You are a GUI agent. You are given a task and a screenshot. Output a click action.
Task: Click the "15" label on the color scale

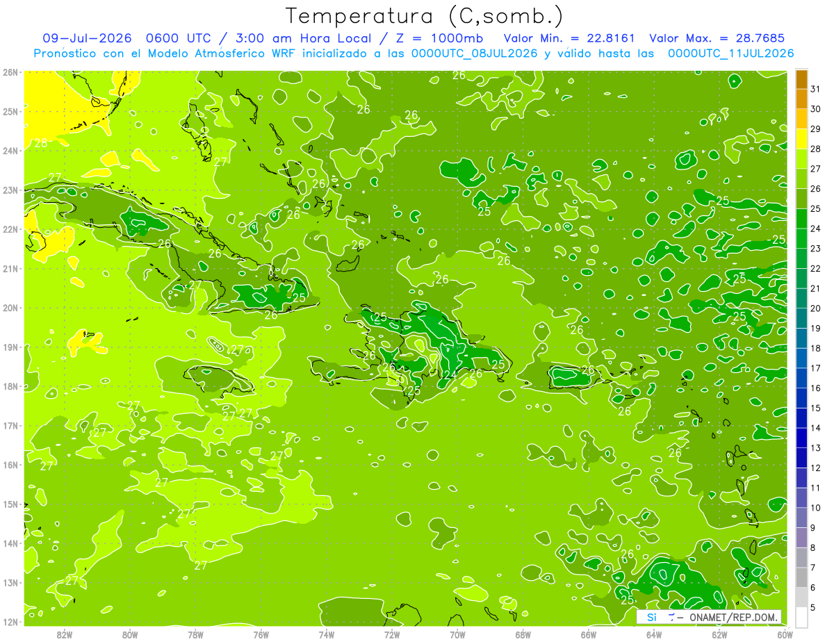point(815,408)
